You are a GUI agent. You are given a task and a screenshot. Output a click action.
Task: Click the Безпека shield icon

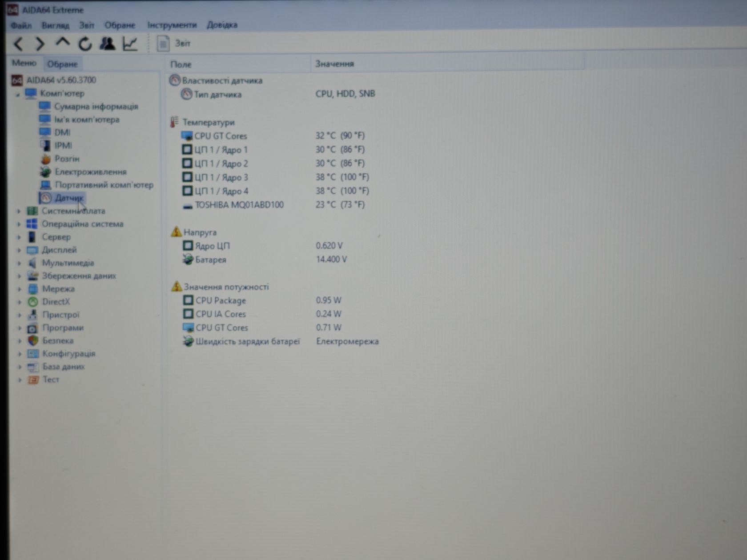point(33,340)
